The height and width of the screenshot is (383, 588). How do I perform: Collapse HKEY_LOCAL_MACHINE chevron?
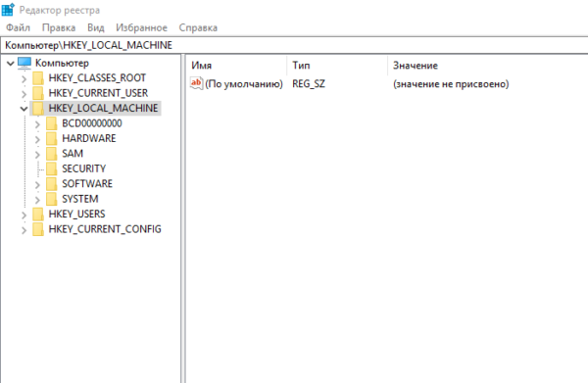coord(24,109)
